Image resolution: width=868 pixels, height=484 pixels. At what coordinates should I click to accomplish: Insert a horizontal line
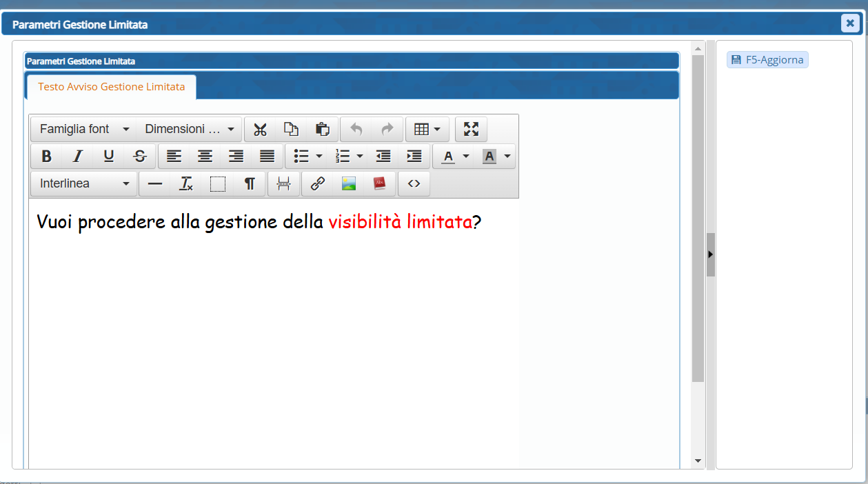pos(155,184)
